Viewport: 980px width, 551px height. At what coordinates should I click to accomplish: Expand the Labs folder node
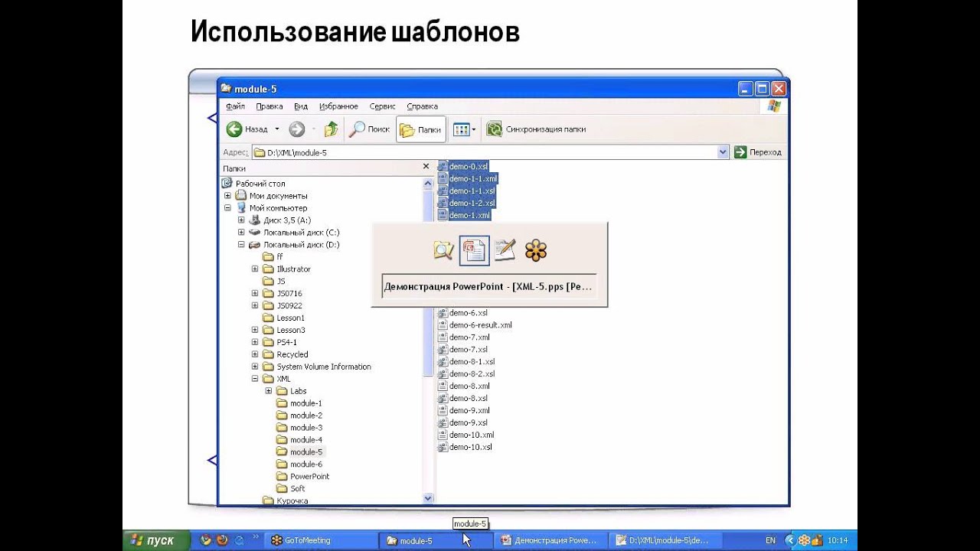point(269,391)
